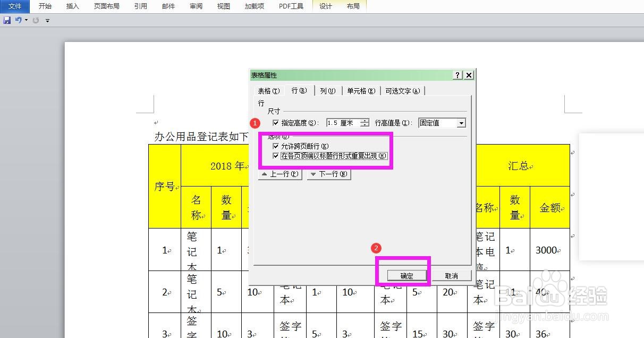The image size is (644, 338).
Task: Open the dialog Help question mark icon
Action: click(457, 75)
